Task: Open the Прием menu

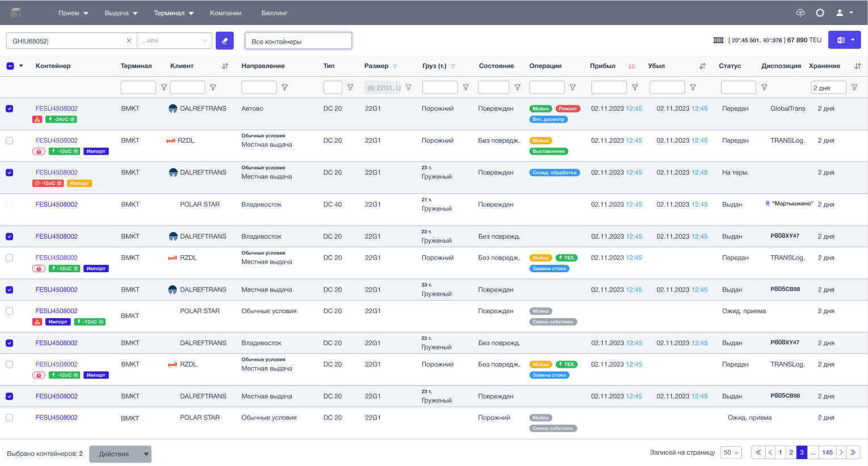Action: click(73, 13)
